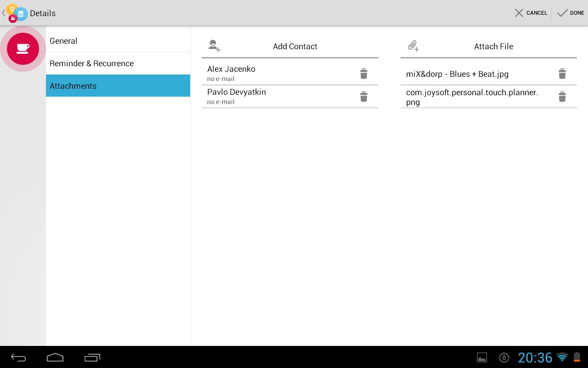Open the recent apps overview
This screenshot has height=368, width=588.
(x=92, y=357)
